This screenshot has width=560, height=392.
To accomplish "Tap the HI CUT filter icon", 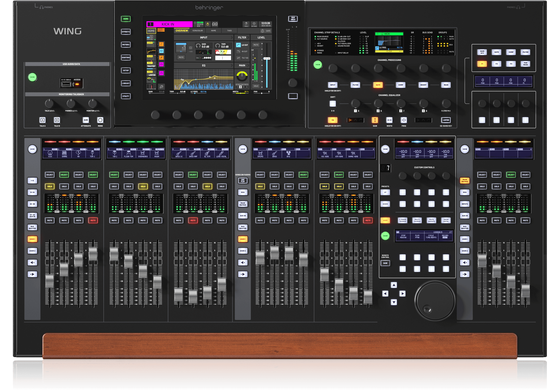I will (238, 51).
